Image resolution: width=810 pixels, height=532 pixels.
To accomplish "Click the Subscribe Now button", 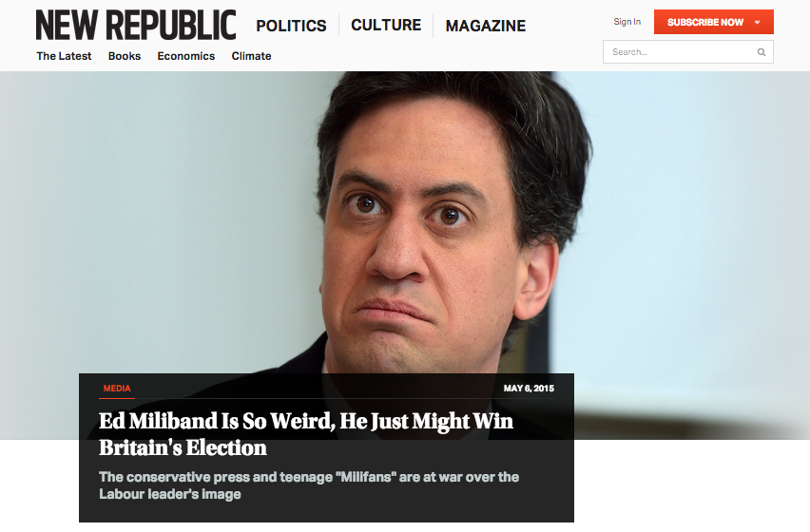I will click(x=704, y=22).
